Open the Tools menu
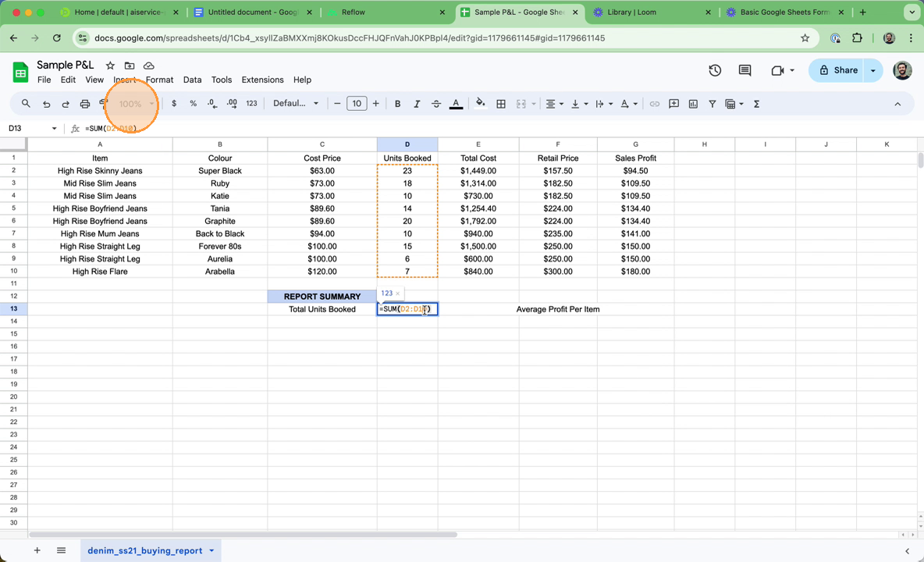Screen dimensions: 924x562 (x=222, y=80)
